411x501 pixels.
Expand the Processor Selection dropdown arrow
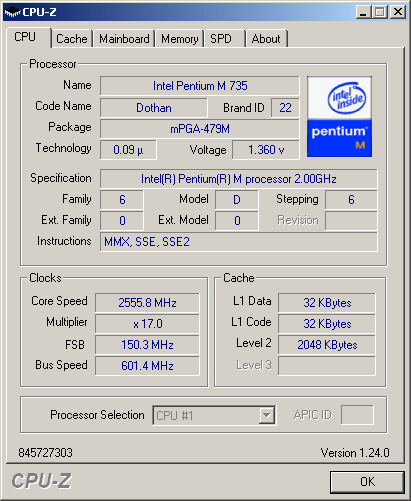[267, 415]
